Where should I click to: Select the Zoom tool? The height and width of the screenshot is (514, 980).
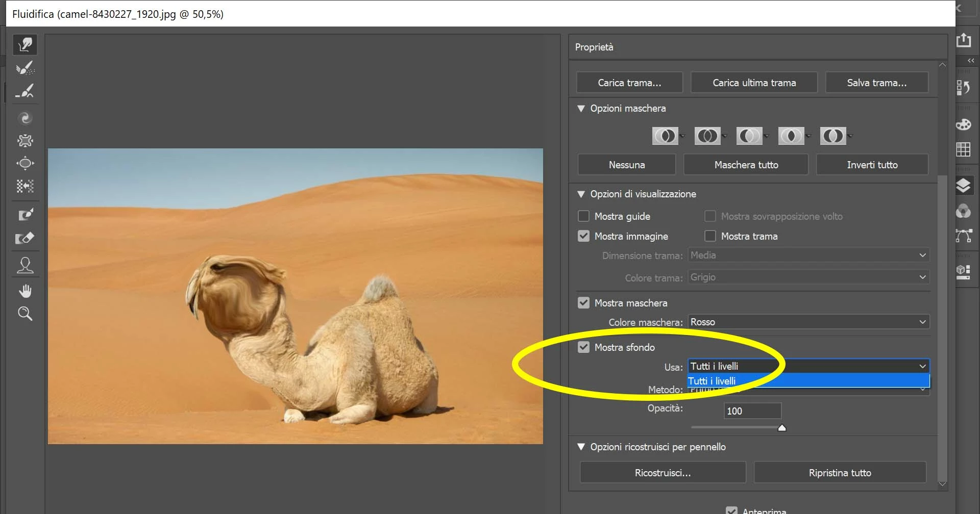(25, 314)
